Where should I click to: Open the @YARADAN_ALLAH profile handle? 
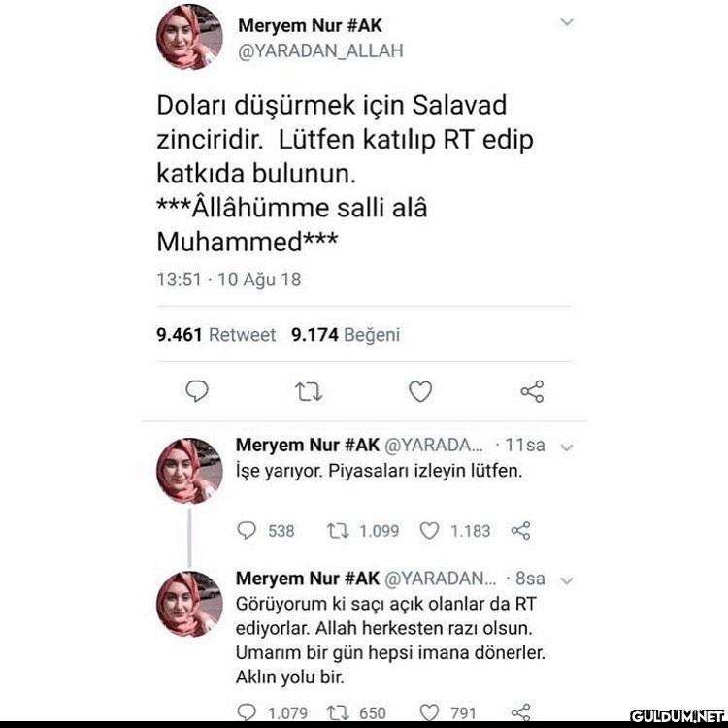(320, 50)
